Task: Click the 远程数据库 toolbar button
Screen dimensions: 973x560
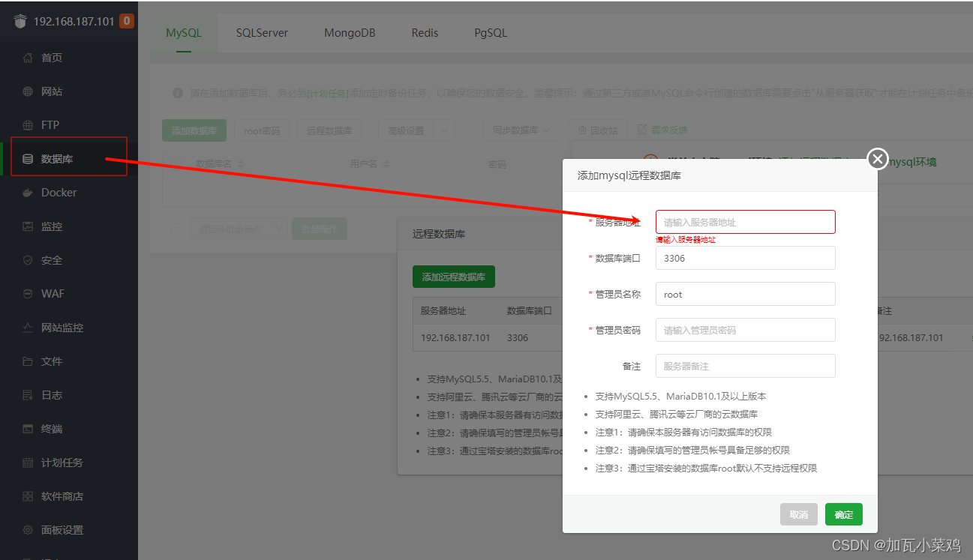Action: coord(329,130)
